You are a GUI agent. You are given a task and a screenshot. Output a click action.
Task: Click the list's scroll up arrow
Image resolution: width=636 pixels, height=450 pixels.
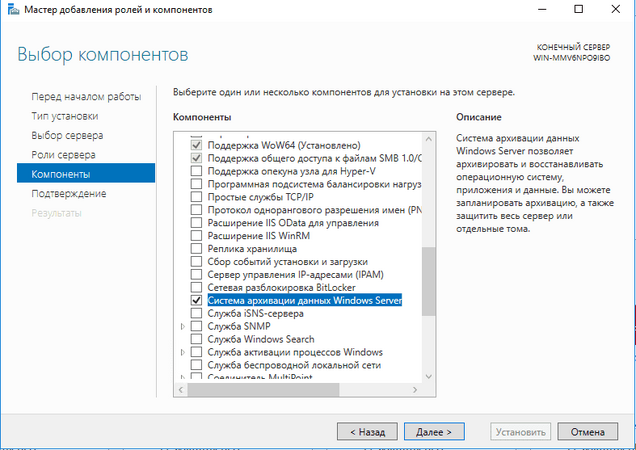pyautogui.click(x=429, y=139)
